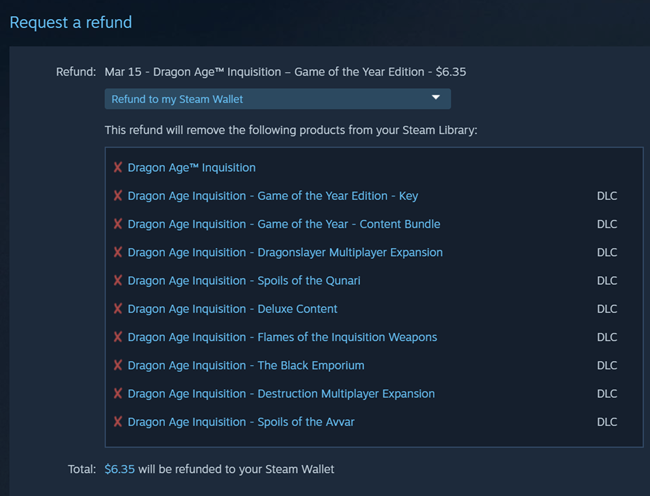Open the Dragon Age™ Inquisition product link
The height and width of the screenshot is (496, 650).
click(x=191, y=168)
